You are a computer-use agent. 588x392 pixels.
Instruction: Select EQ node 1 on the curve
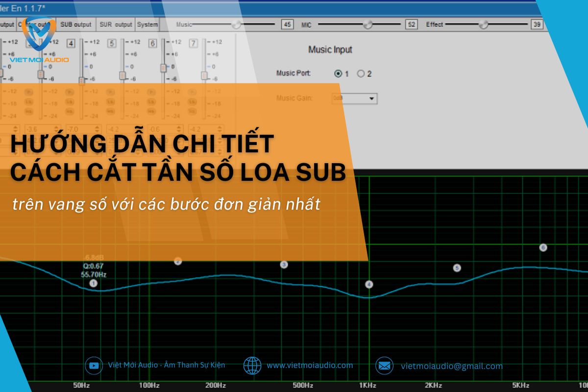94,283
